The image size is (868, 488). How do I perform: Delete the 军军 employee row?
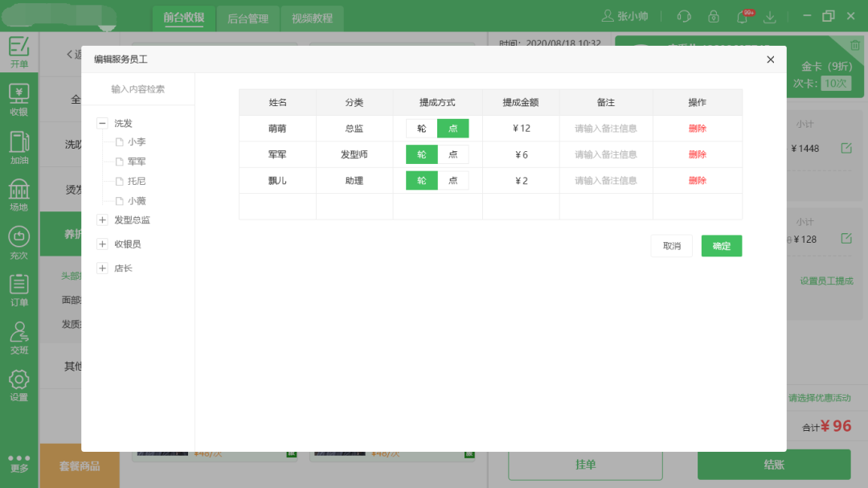(x=697, y=155)
